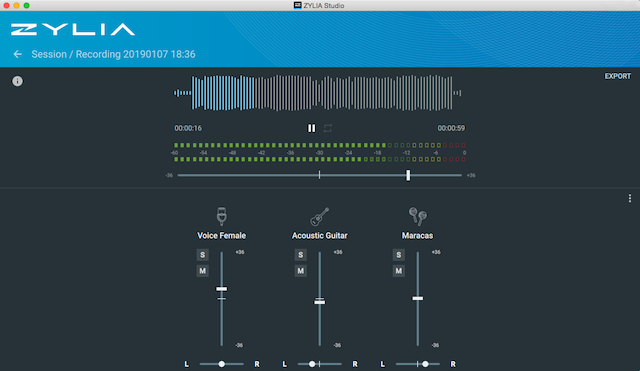Screen dimensions: 640x371
Task: Click the Acoustic Guitar label
Action: (320, 235)
